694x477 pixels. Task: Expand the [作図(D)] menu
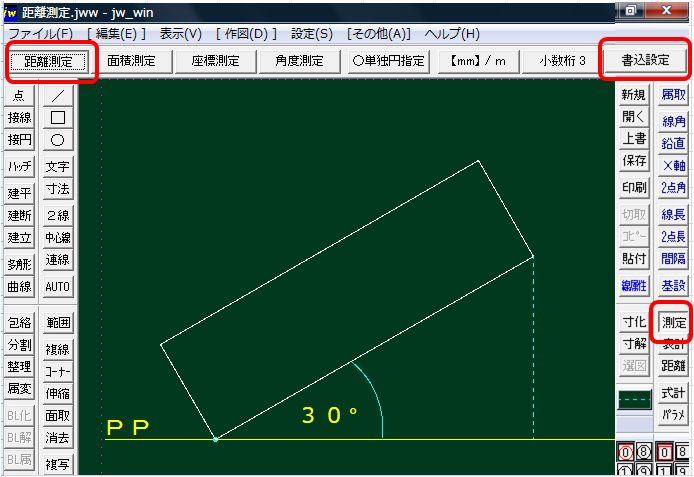pos(246,33)
